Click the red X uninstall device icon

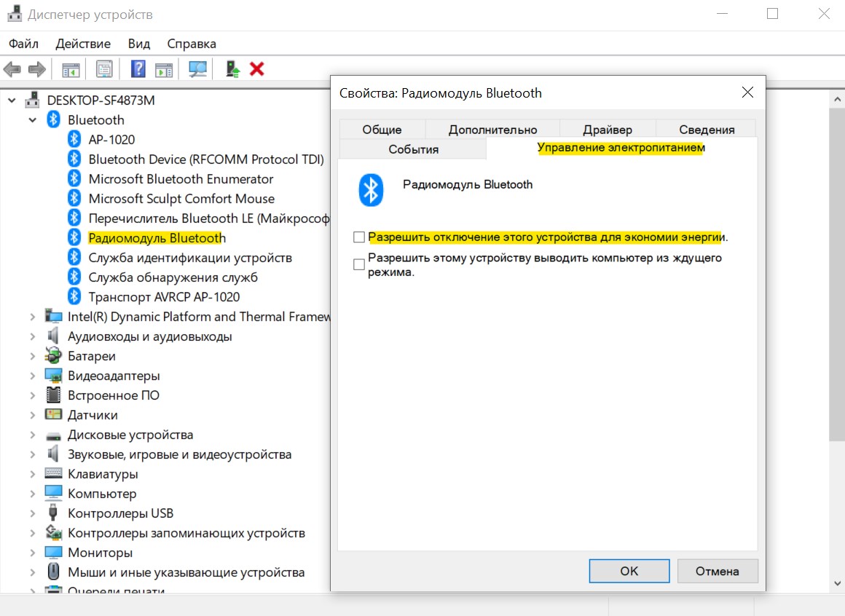click(x=257, y=69)
